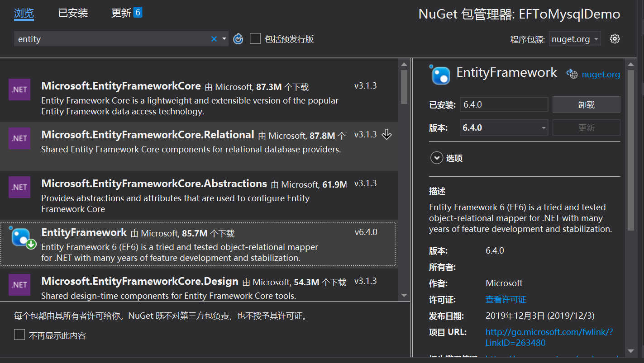This screenshot has height=363, width=644.
Task: Click EntityFramework package icon in list
Action: tap(21, 237)
